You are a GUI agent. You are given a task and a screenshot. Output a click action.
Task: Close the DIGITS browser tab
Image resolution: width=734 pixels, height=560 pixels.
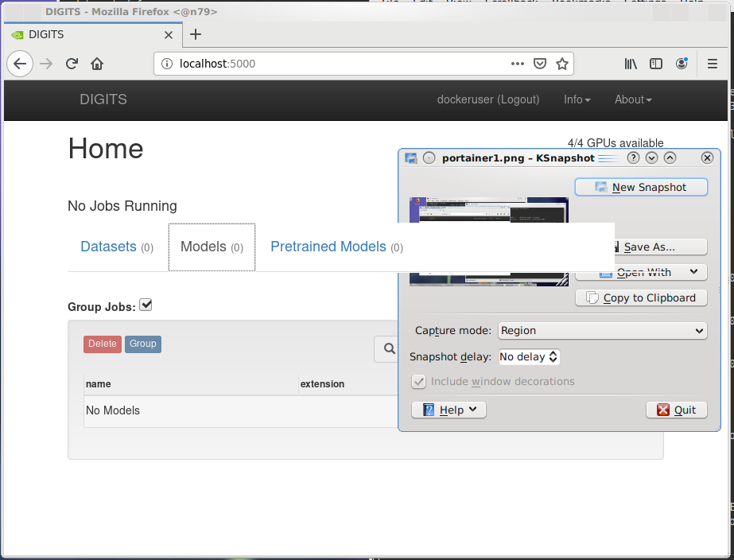coord(169,35)
